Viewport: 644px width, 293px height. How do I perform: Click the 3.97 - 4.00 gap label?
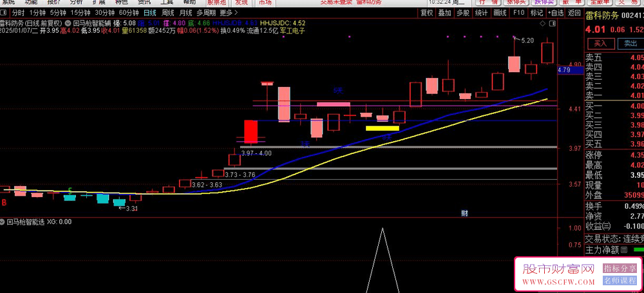[x=256, y=153]
